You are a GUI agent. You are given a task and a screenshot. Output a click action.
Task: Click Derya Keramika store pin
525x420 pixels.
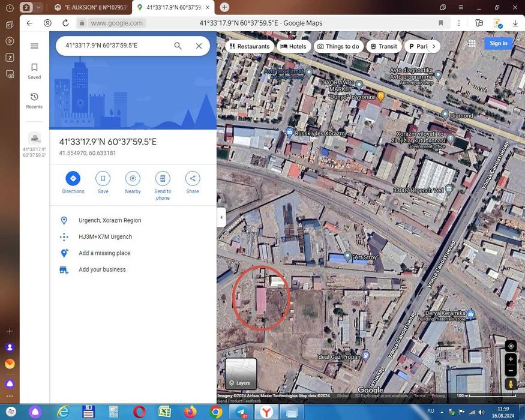pos(471,314)
